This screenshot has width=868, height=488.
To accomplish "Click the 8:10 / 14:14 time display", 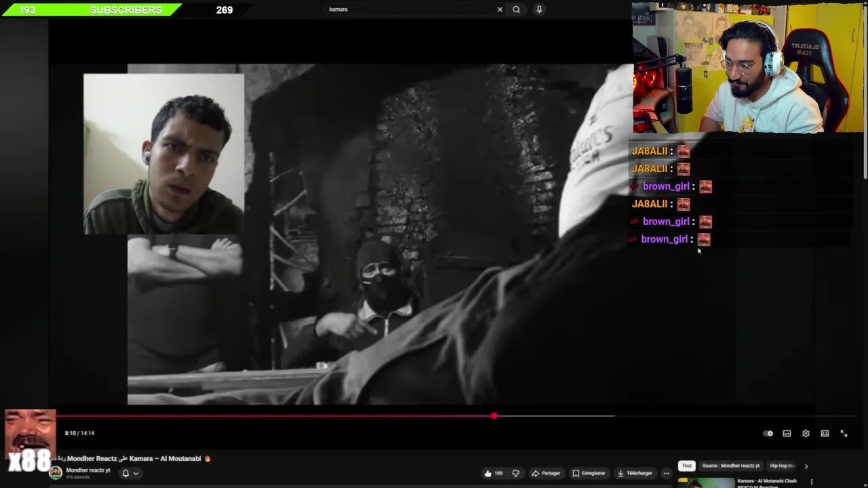I will (x=79, y=433).
